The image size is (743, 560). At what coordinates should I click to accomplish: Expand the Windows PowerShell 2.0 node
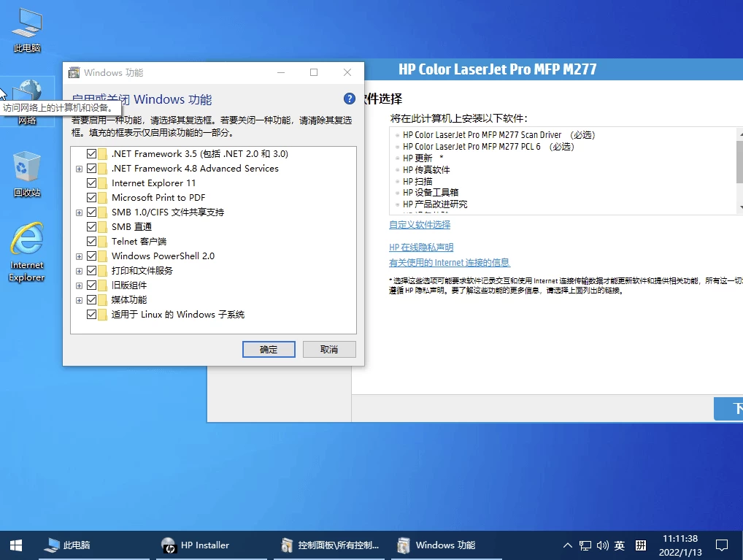79,256
